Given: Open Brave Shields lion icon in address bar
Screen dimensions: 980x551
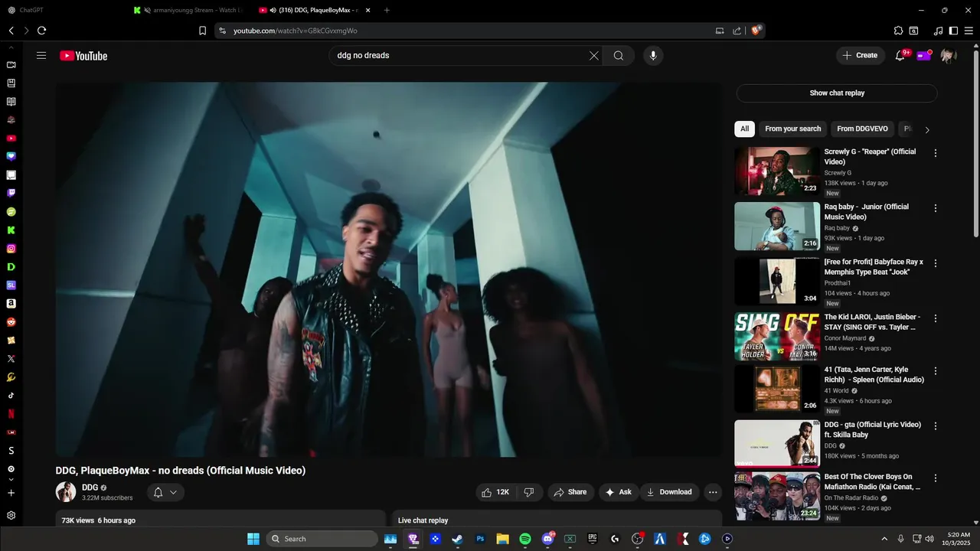Looking at the screenshot, I should (756, 31).
